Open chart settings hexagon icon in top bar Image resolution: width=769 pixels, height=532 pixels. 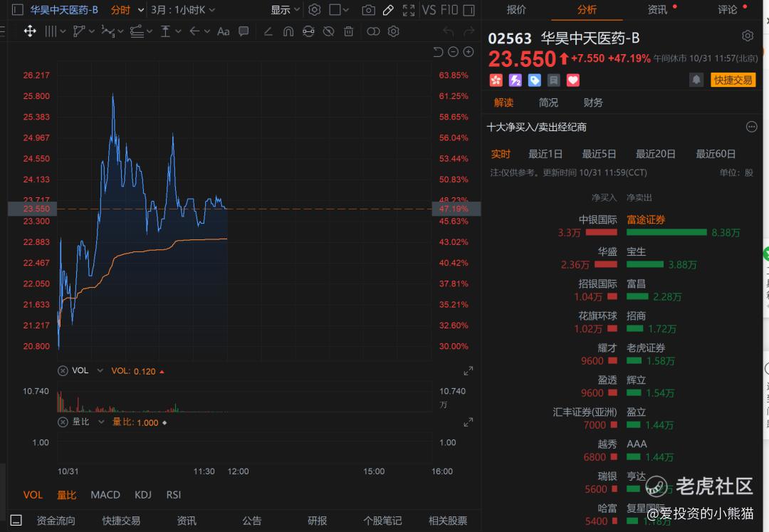[315, 10]
